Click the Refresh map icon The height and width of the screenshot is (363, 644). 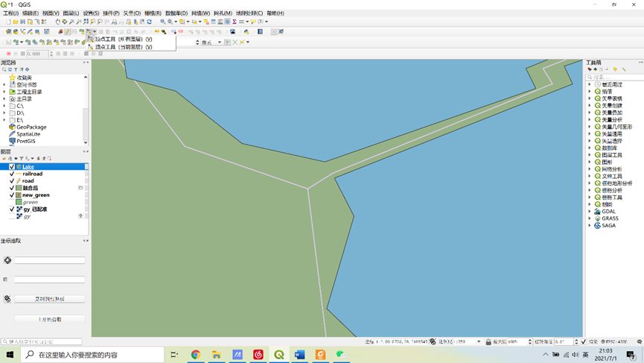tap(150, 22)
